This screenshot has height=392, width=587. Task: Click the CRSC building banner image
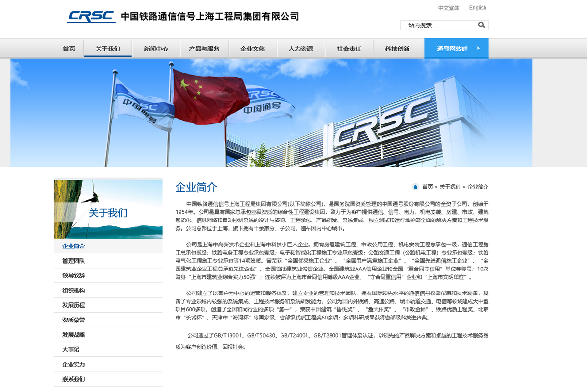pos(271,113)
